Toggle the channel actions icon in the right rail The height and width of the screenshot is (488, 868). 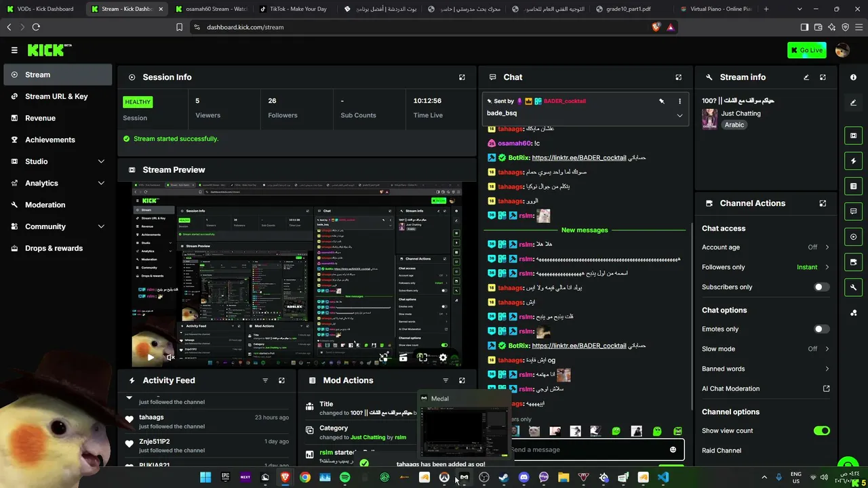coord(853,262)
